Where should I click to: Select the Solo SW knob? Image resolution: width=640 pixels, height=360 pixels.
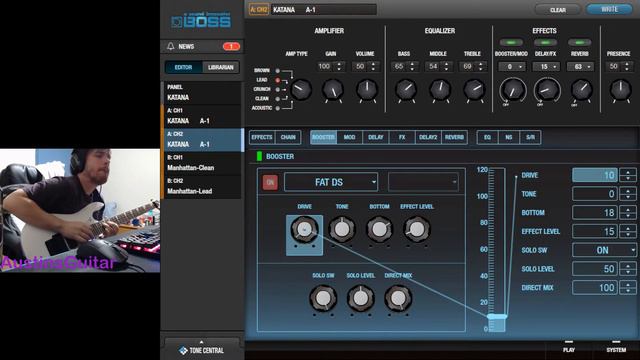(x=323, y=299)
